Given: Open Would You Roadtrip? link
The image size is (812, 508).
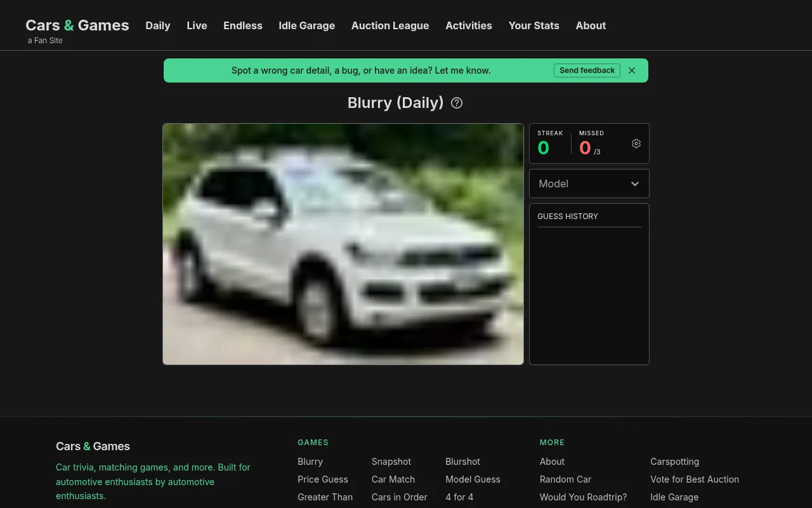Looking at the screenshot, I should click(583, 497).
